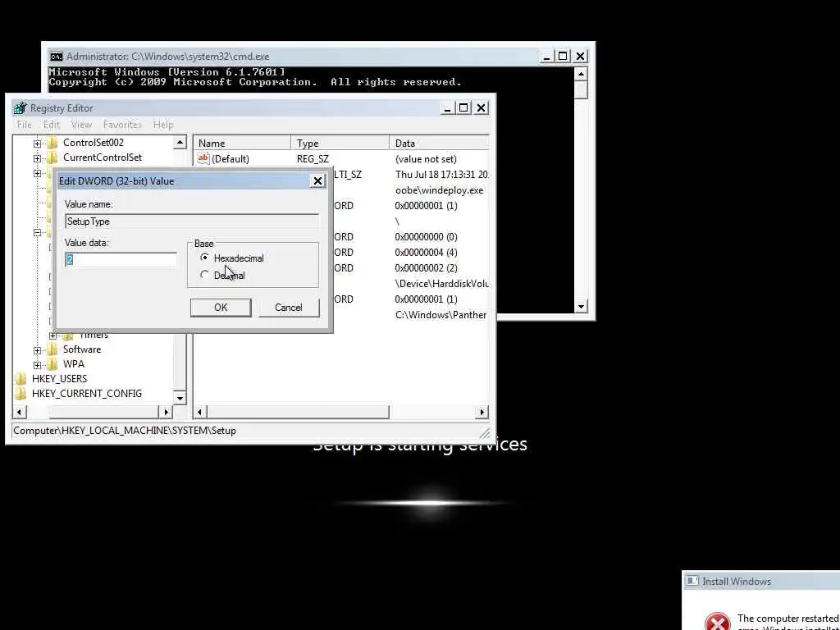840x630 pixels.
Task: Click the Value name field SetupType
Action: click(192, 221)
